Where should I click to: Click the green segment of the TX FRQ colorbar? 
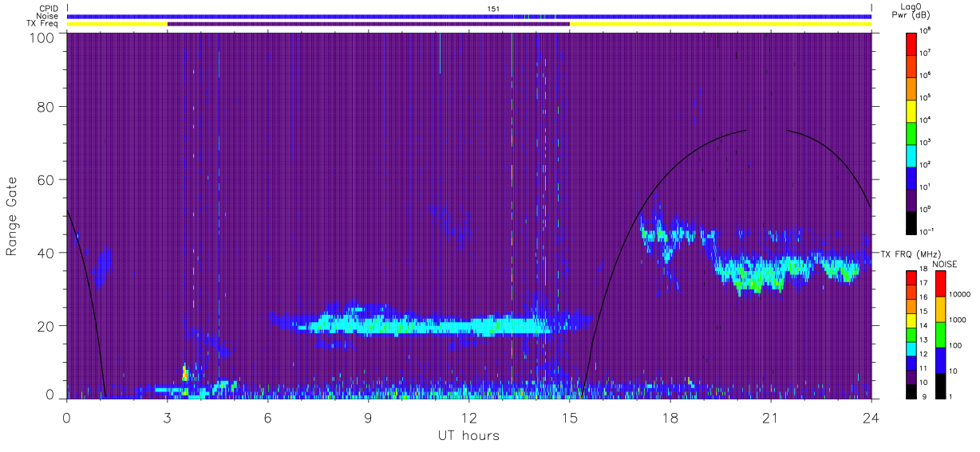coord(912,333)
